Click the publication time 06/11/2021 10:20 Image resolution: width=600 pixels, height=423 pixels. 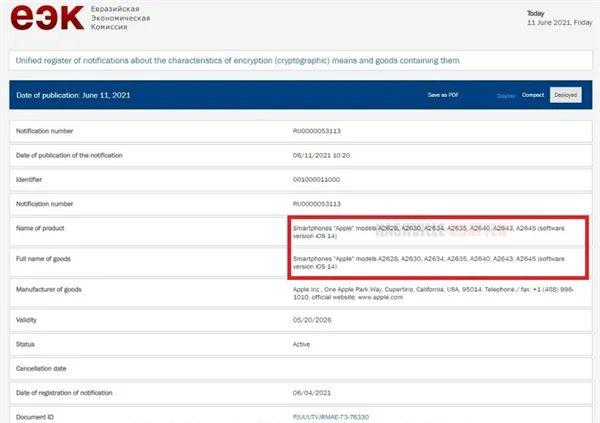321,155
